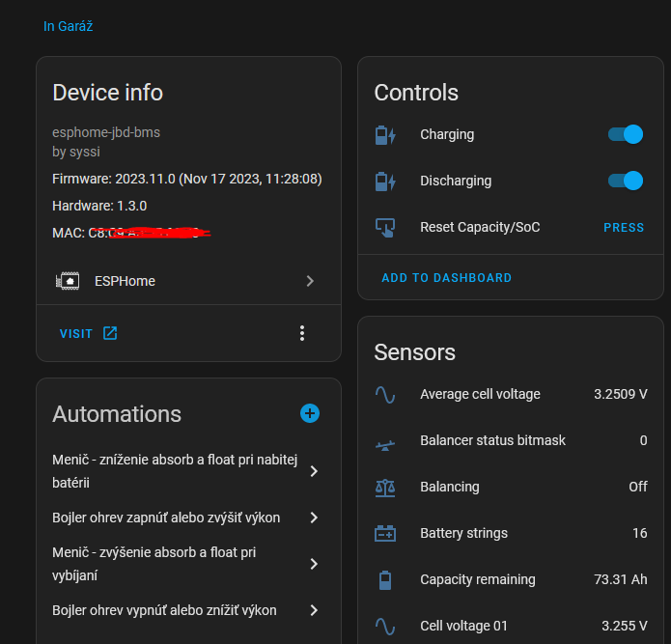Image resolution: width=671 pixels, height=644 pixels.
Task: Open Menič zníženie absorb automation entry
Action: (x=154, y=471)
